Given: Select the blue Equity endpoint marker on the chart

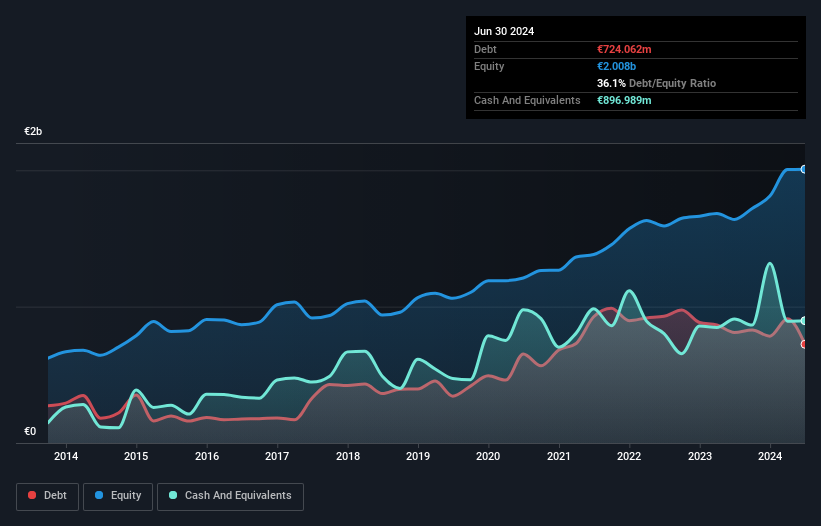Looking at the screenshot, I should click(804, 170).
